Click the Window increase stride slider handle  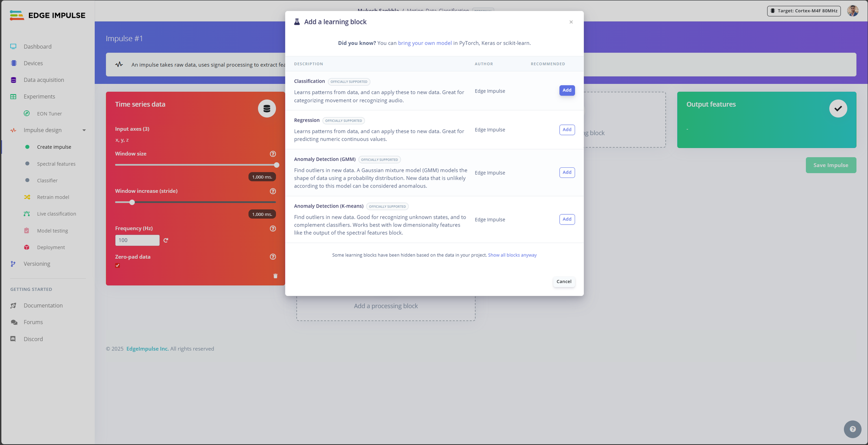[x=132, y=202]
